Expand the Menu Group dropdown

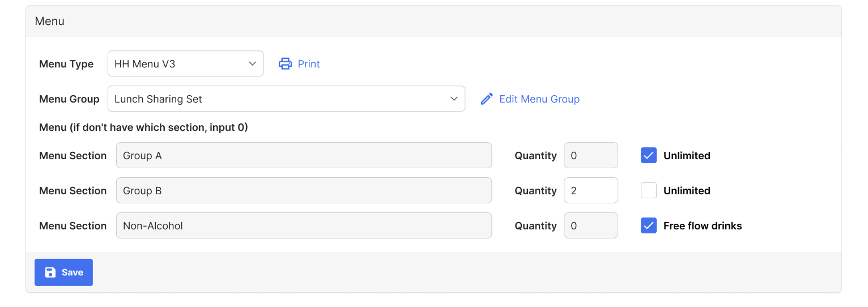[286, 99]
